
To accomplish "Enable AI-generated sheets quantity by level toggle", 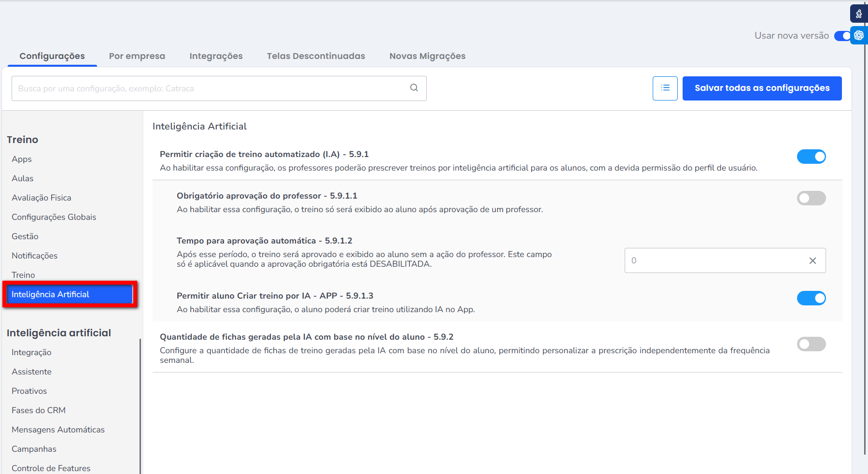I will pyautogui.click(x=811, y=344).
